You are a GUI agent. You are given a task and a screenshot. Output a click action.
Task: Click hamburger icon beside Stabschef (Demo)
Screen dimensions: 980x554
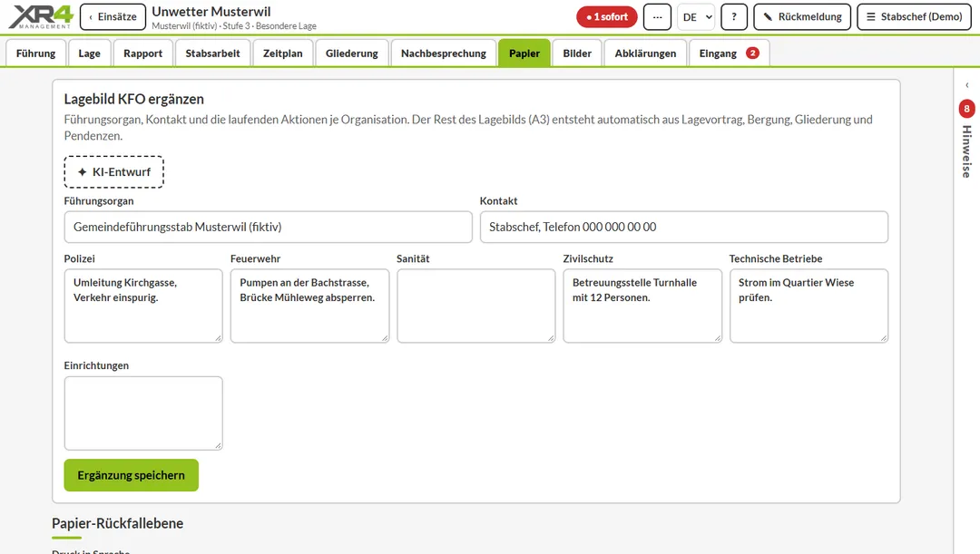870,17
